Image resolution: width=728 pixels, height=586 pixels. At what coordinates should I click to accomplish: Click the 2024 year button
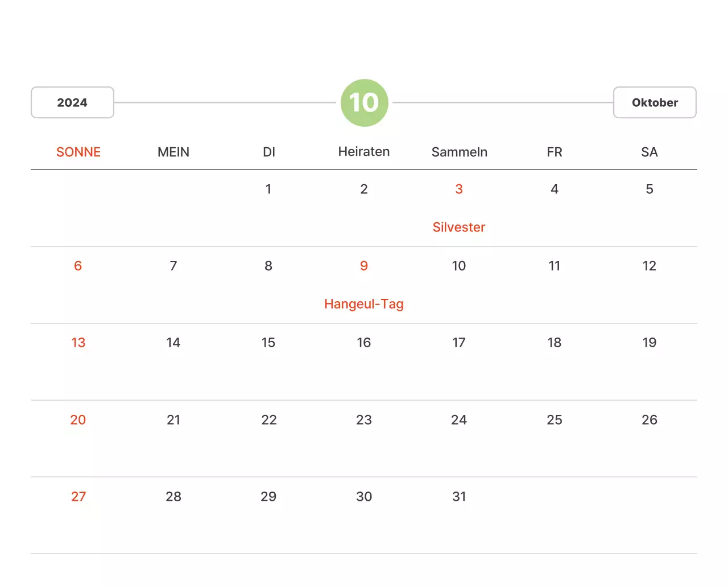point(72,102)
